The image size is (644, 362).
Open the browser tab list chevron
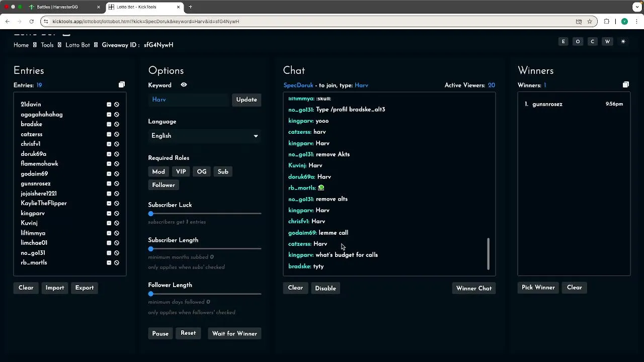pyautogui.click(x=637, y=7)
